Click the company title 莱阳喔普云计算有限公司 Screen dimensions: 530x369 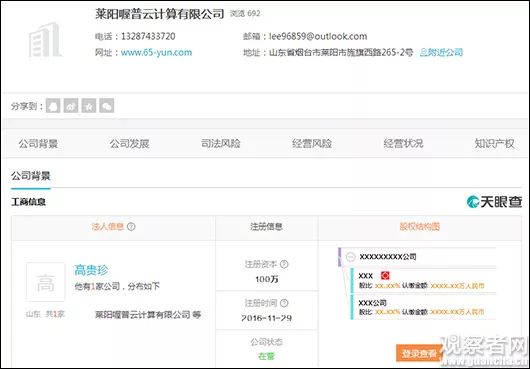pos(160,14)
